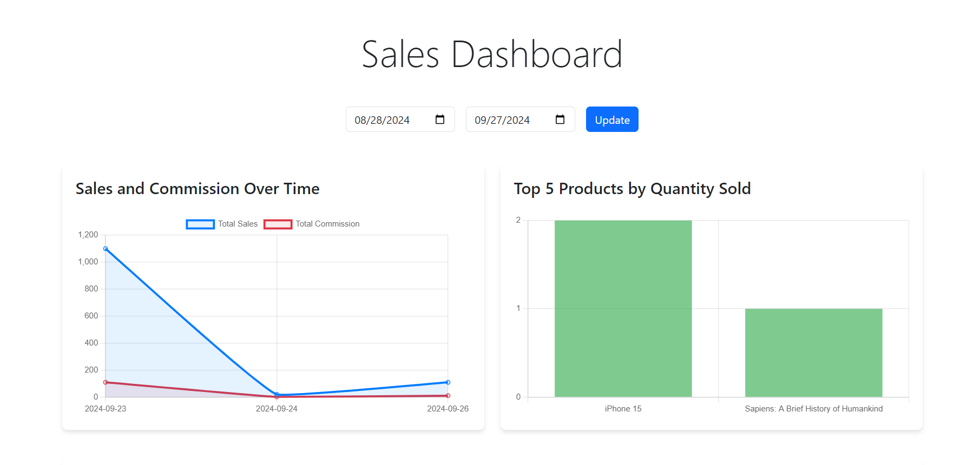Click the Sales Dashboard heading
The width and height of the screenshot is (980, 465).
click(492, 54)
